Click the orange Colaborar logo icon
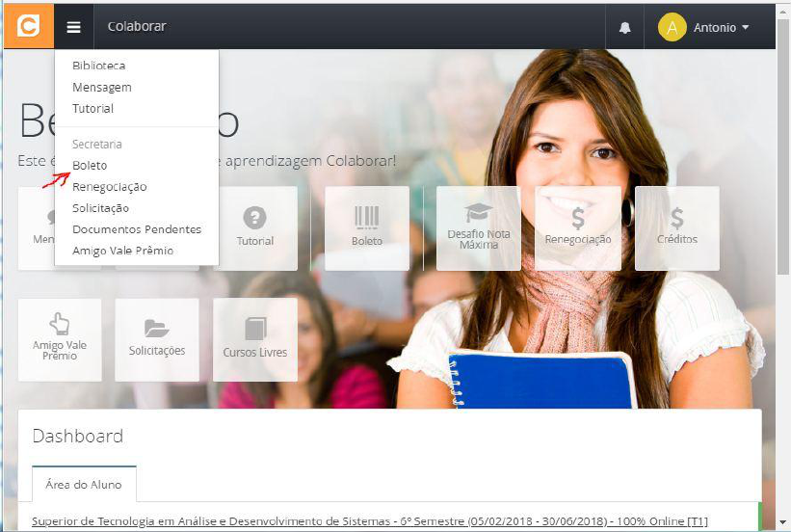Screen dimensions: 791x532 click(x=29, y=26)
